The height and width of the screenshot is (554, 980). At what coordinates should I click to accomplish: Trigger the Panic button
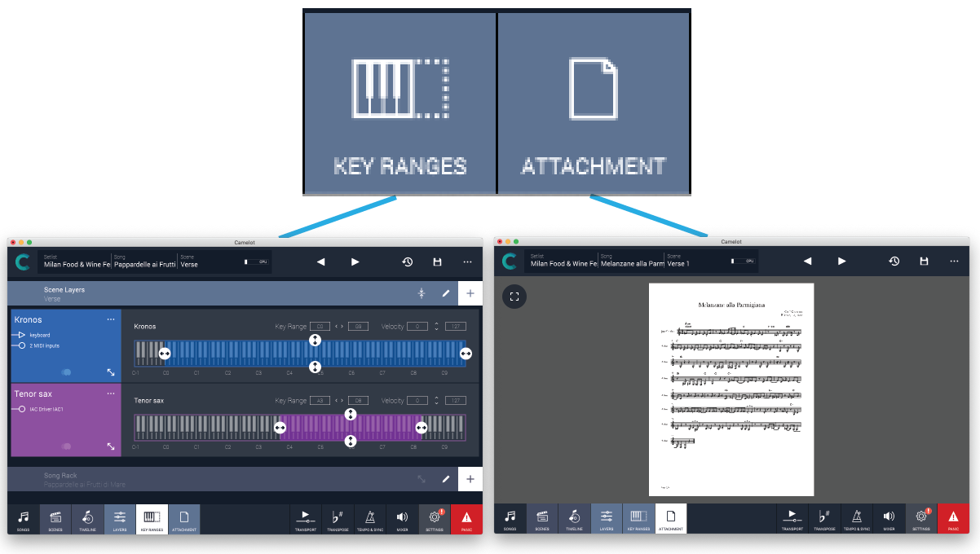pyautogui.click(x=466, y=519)
